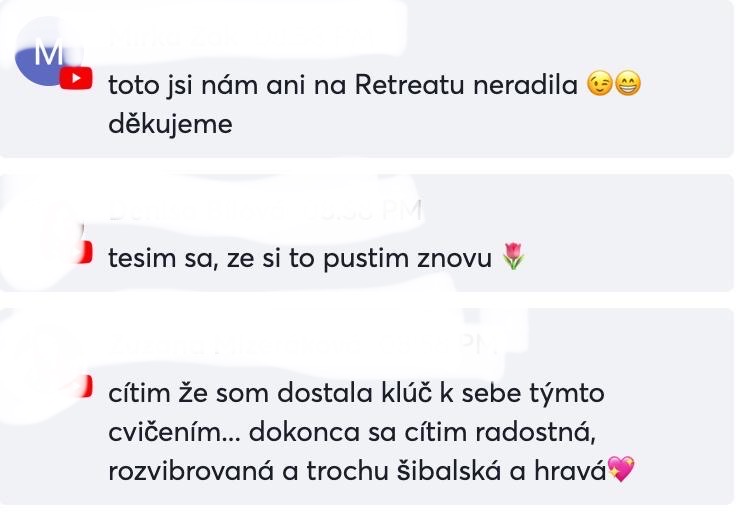Click the YouTube badge on first comment

coord(76,78)
